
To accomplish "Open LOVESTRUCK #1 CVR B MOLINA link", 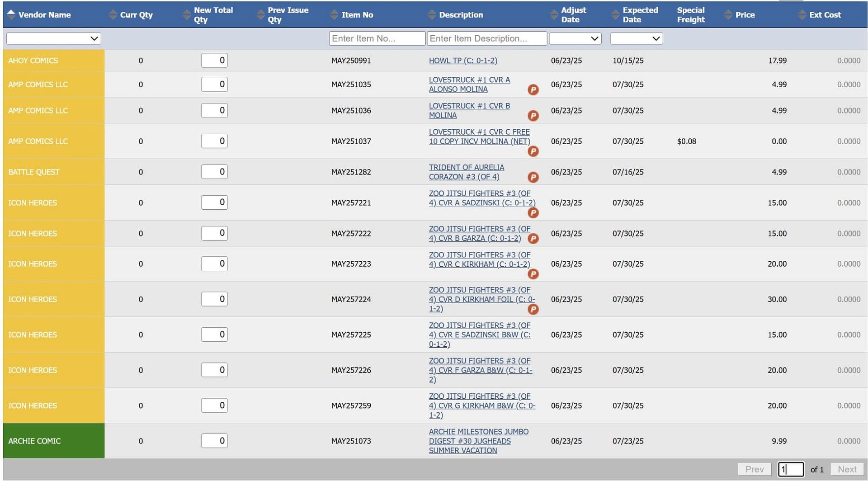I will click(x=469, y=111).
